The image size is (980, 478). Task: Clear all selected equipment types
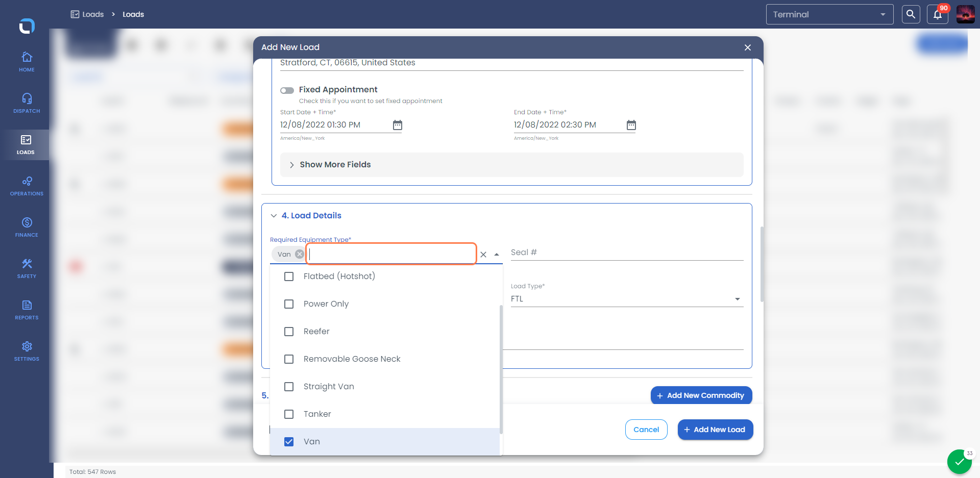[x=483, y=254]
